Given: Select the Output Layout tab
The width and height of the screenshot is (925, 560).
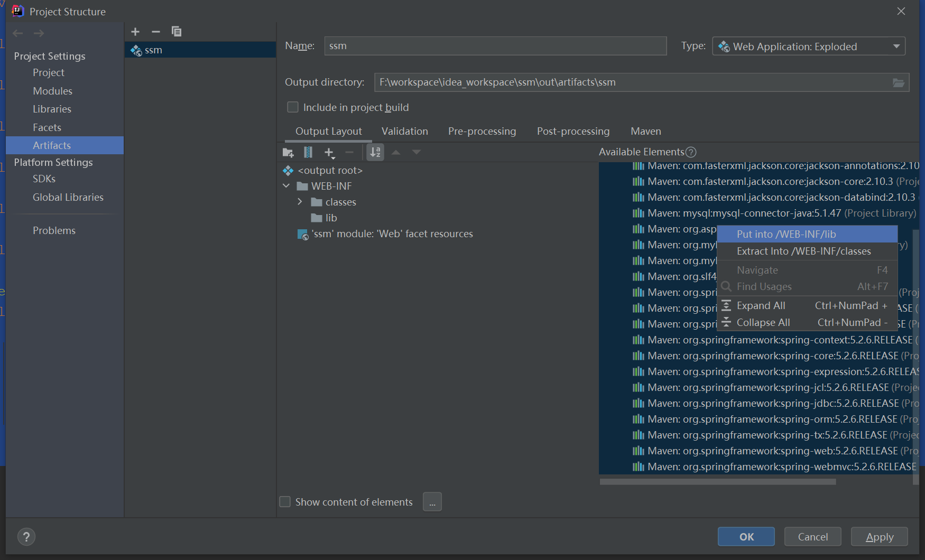Looking at the screenshot, I should [x=329, y=131].
